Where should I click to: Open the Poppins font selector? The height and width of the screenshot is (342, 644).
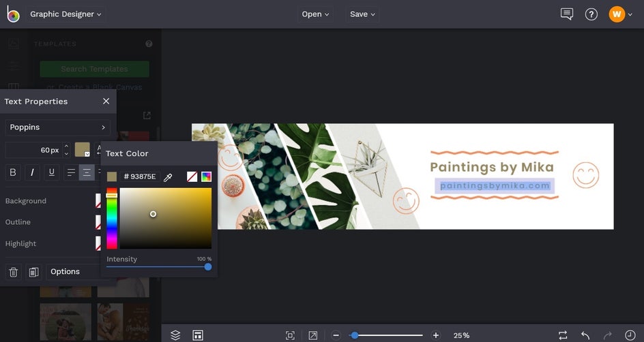click(58, 127)
